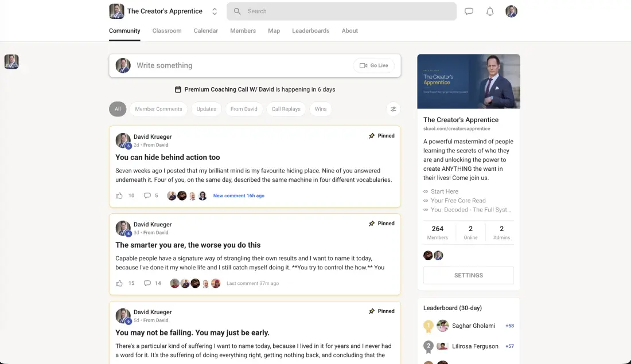Click Last comment 37m ago text

(253, 283)
